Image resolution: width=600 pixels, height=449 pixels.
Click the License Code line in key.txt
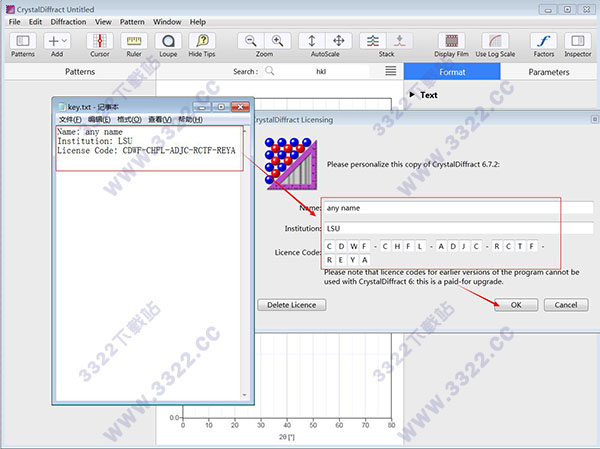(x=146, y=150)
